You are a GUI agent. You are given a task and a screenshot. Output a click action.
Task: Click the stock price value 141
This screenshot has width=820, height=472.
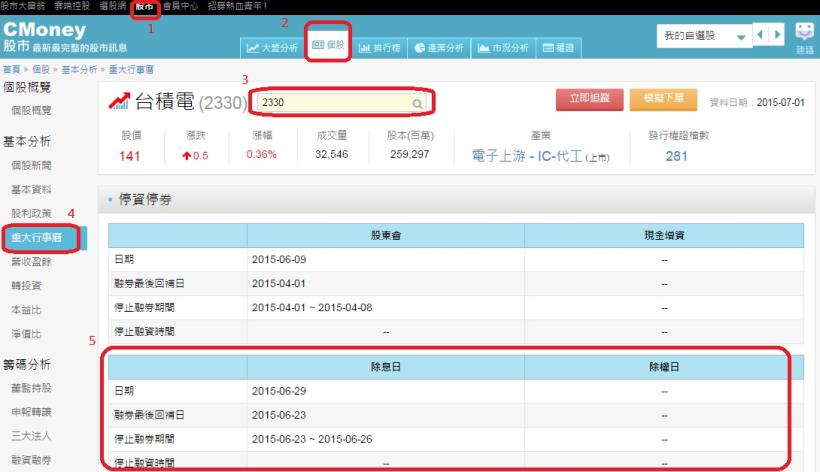129,156
